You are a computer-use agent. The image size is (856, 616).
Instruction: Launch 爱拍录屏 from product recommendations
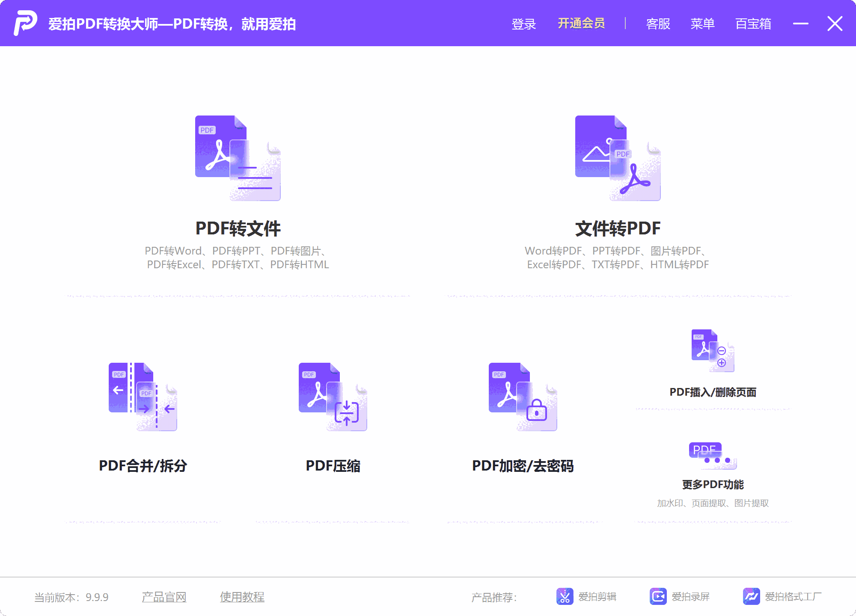pos(681,597)
